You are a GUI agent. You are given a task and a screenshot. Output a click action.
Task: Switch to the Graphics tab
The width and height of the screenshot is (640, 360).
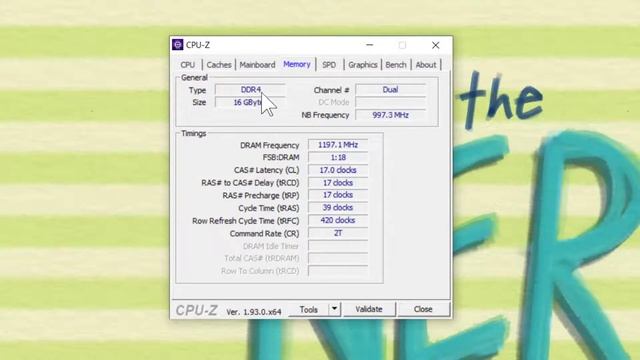pos(362,65)
